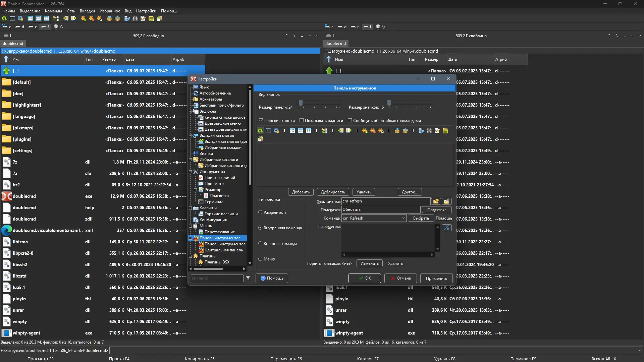The width and height of the screenshot is (644, 362).
Task: Open the Вкладки menu in the menu bar
Action: tap(87, 11)
